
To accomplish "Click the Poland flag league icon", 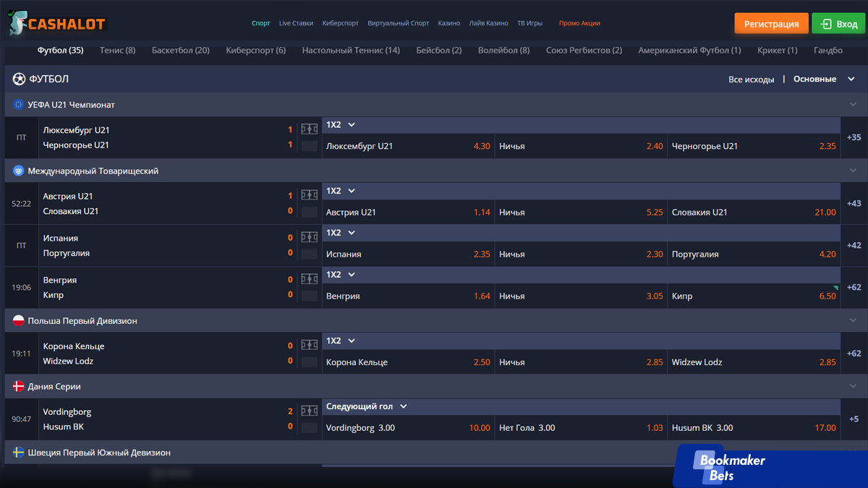I will coord(19,320).
